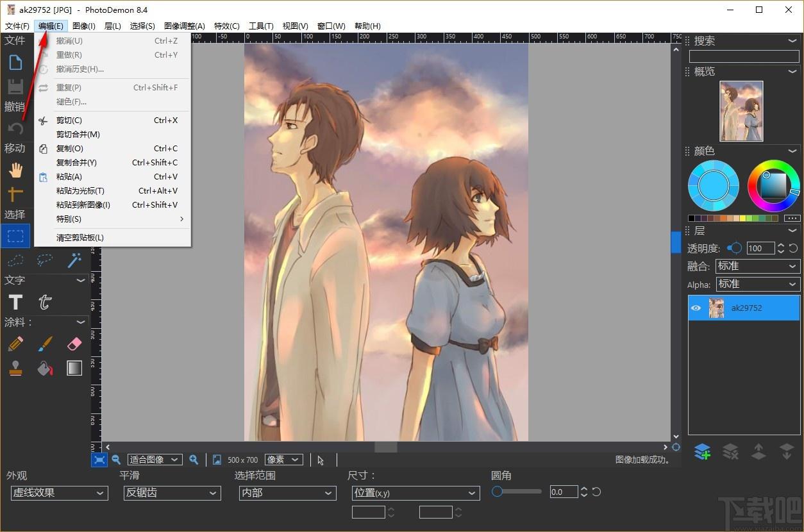Open the 特别(S) submenu
Viewport: 804px width, 532px height.
click(x=113, y=219)
